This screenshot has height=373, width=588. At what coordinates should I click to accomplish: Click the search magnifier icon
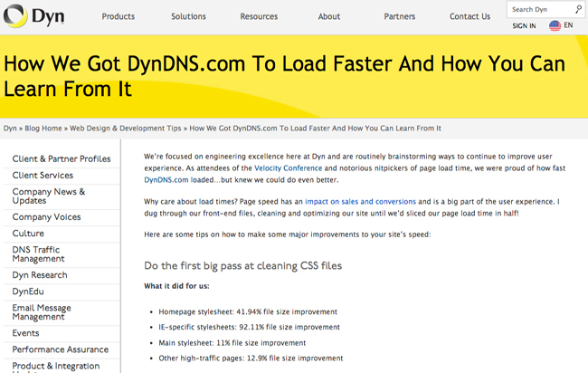tap(578, 9)
